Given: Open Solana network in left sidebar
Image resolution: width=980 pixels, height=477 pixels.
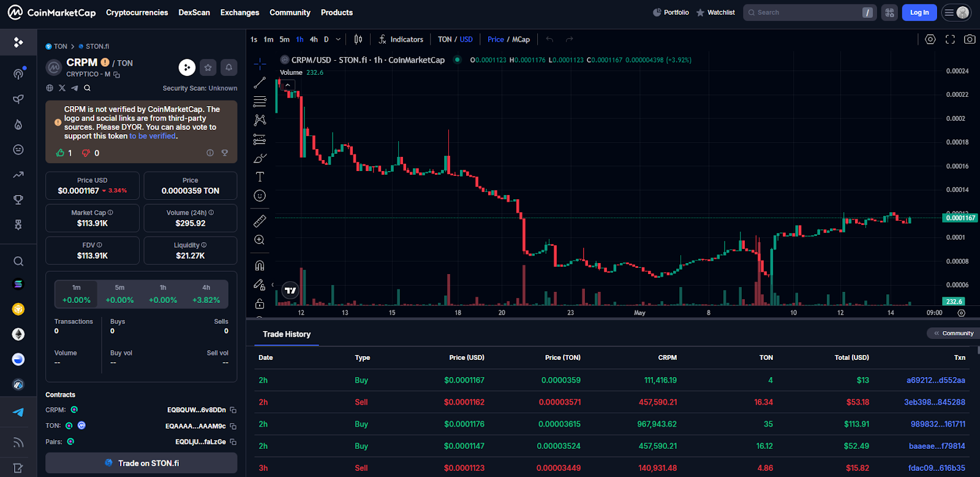Looking at the screenshot, I should click(x=18, y=284).
